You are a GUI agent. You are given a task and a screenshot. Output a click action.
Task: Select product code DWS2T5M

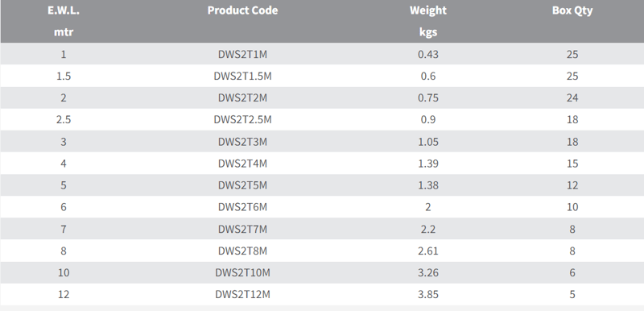click(x=242, y=185)
